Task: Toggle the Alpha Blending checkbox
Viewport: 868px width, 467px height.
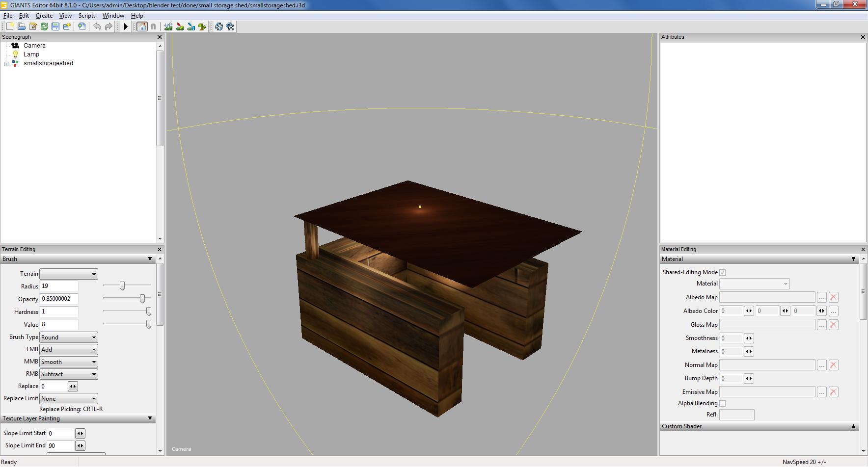Action: (722, 403)
